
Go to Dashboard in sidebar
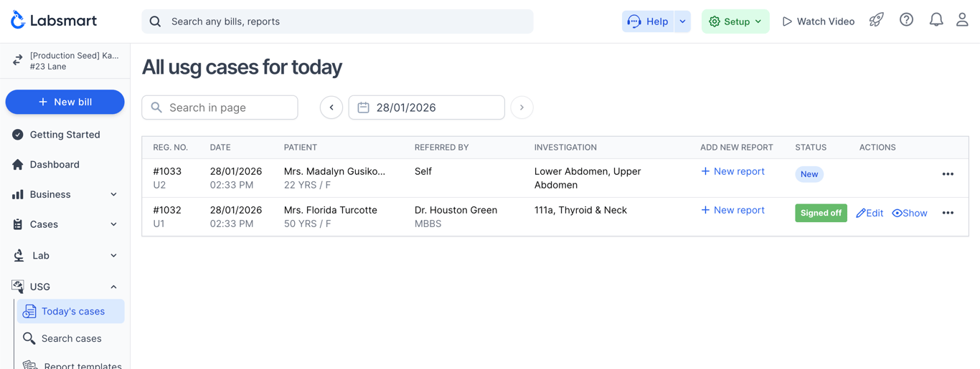click(x=55, y=165)
